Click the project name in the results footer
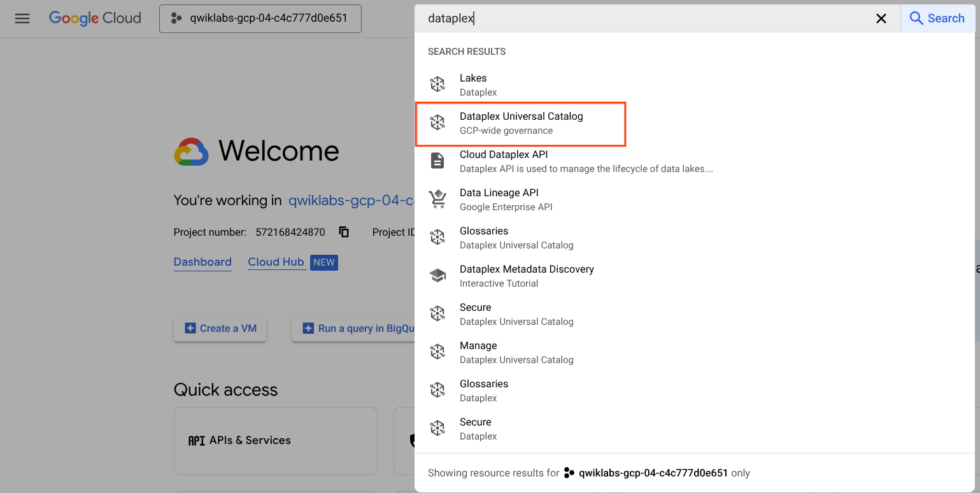The image size is (980, 493). (x=653, y=473)
